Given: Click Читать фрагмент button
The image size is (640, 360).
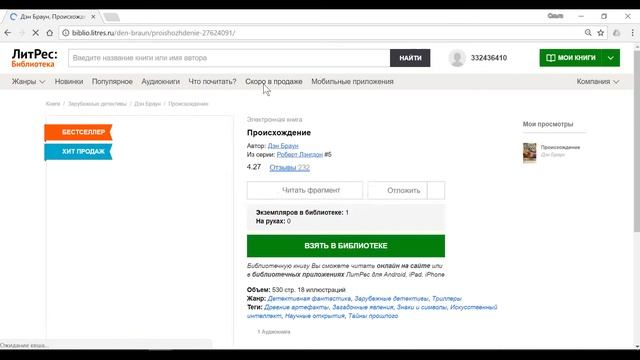Looking at the screenshot, I should coord(304,190).
